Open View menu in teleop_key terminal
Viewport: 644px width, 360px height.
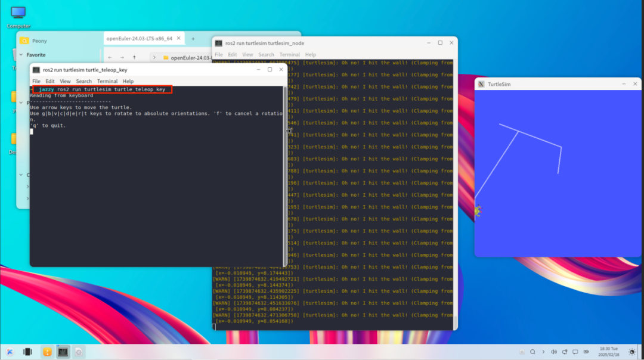65,81
